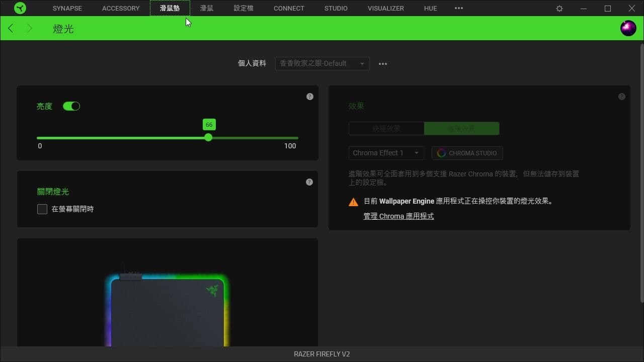Open the 管理 Chroma 應用程式 link
Screen dimensions: 644x362
pyautogui.click(x=398, y=216)
